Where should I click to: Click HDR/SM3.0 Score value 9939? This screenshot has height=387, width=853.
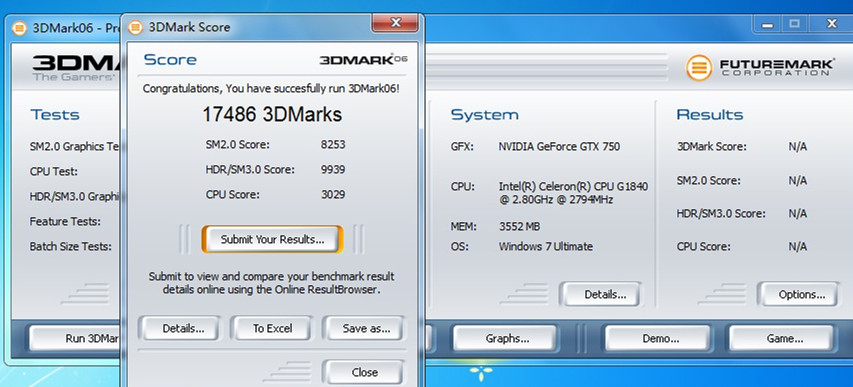tap(333, 170)
